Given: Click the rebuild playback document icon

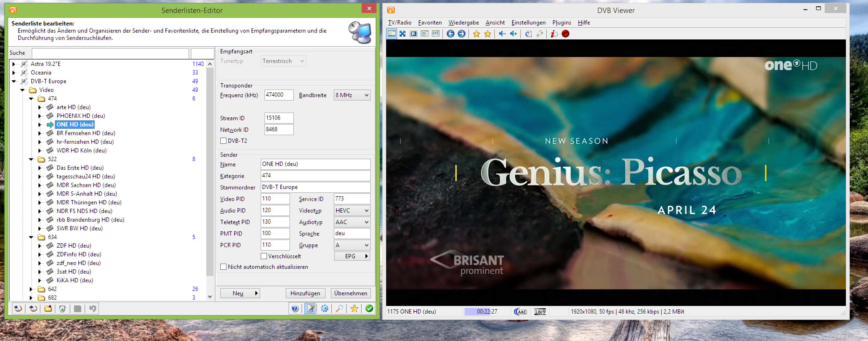Looking at the screenshot, I should pos(528,34).
